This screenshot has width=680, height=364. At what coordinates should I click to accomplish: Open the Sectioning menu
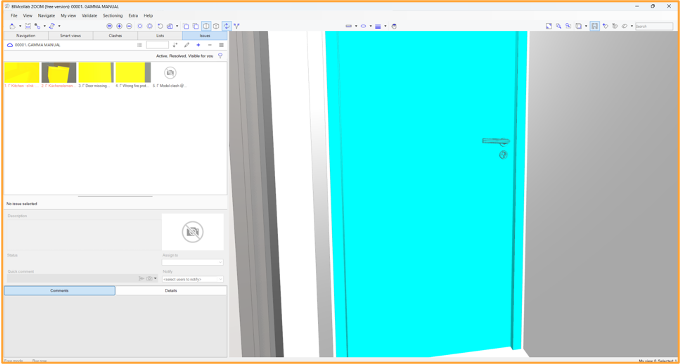pos(113,16)
